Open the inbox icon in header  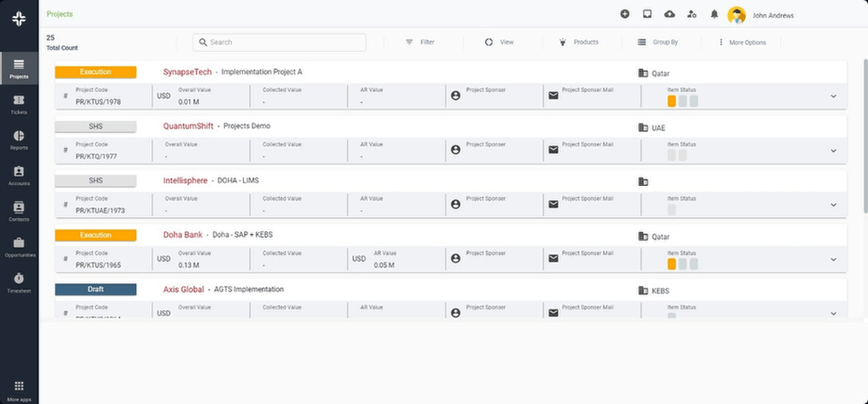647,14
